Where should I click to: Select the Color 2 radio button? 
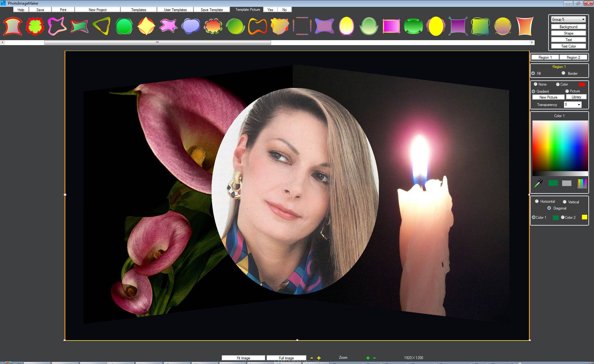point(563,217)
